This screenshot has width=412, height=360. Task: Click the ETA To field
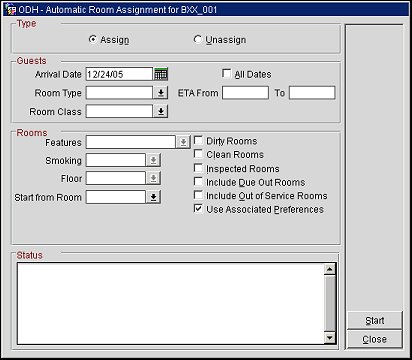pos(312,93)
